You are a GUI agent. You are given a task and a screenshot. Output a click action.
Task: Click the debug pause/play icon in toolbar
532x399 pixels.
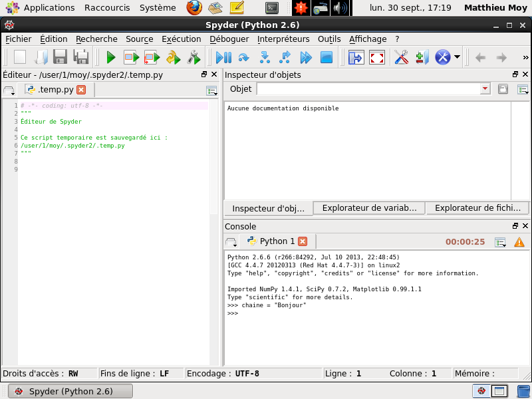(224, 58)
